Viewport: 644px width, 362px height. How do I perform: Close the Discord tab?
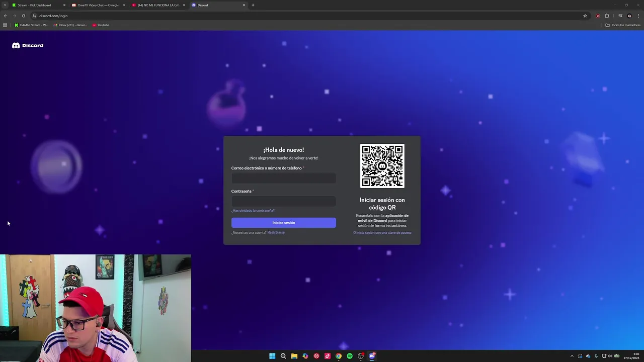244,5
